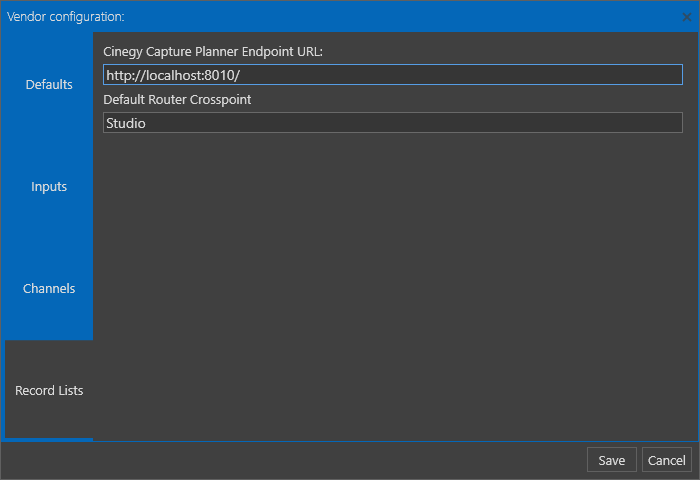Place cursor in the 'Studio' text value

point(126,123)
